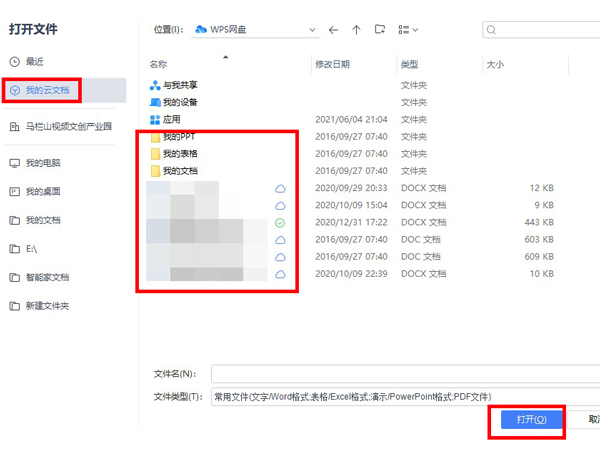Open the view mode options menu
The width and height of the screenshot is (600, 450).
pyautogui.click(x=408, y=30)
